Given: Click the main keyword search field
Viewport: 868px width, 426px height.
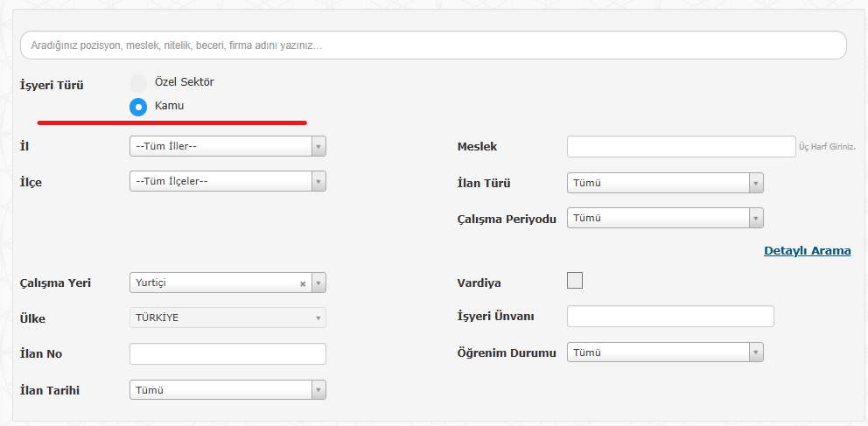Looking at the screenshot, I should pyautogui.click(x=433, y=45).
